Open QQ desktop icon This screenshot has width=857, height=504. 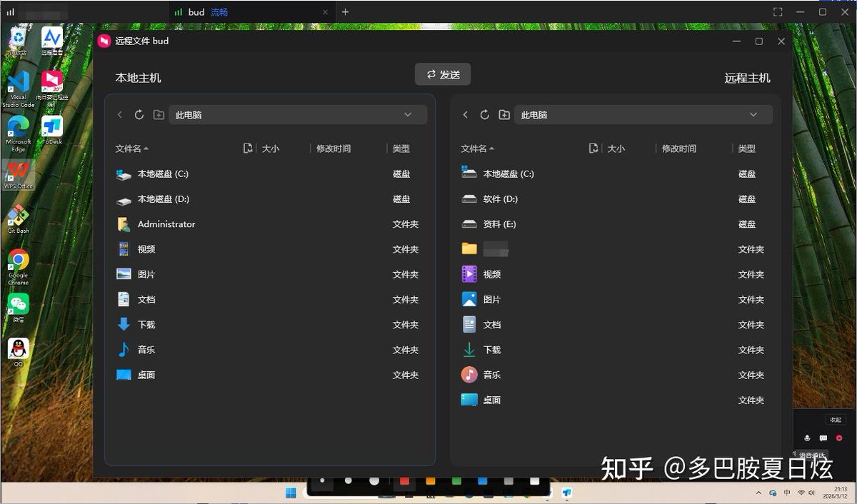tap(18, 352)
